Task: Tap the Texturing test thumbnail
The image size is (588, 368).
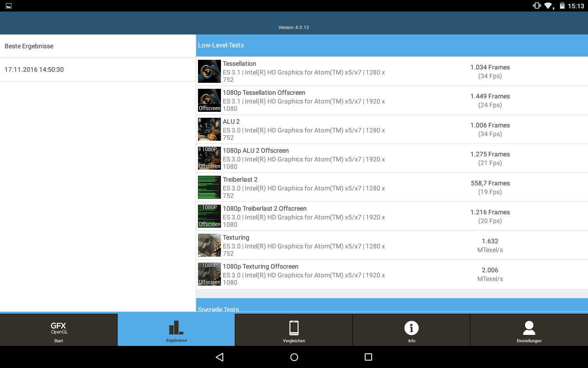Action: point(209,245)
